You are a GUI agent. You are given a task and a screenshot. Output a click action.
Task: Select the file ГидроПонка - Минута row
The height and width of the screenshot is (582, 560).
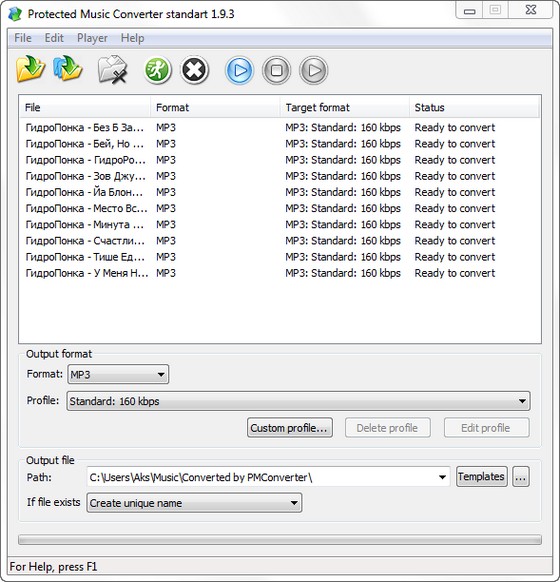click(280, 225)
